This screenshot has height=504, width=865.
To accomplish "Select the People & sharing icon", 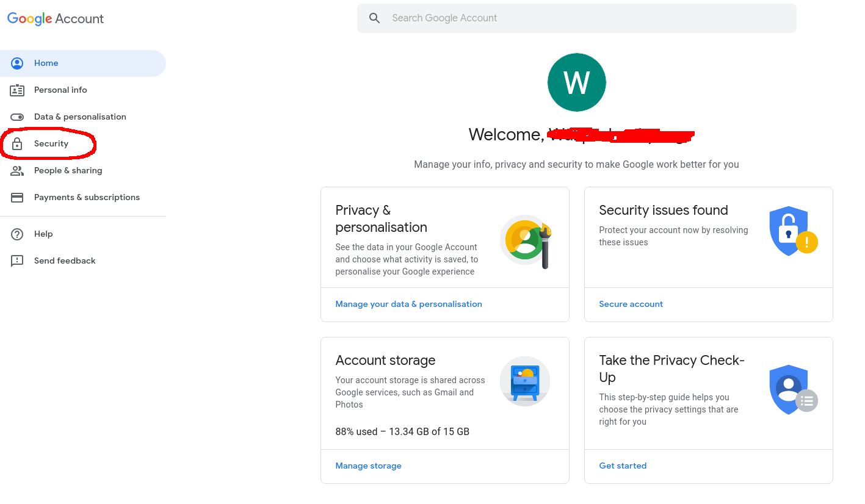I will [x=17, y=170].
